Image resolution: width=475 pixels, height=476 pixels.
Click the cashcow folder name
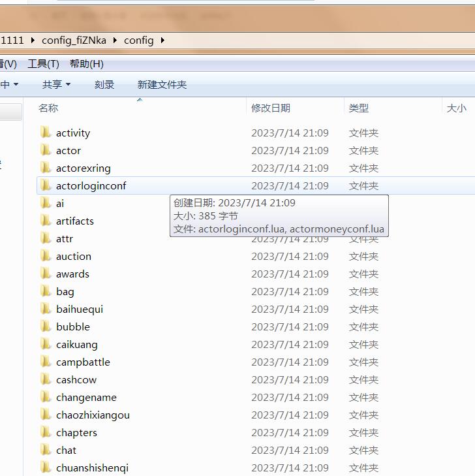tap(76, 380)
